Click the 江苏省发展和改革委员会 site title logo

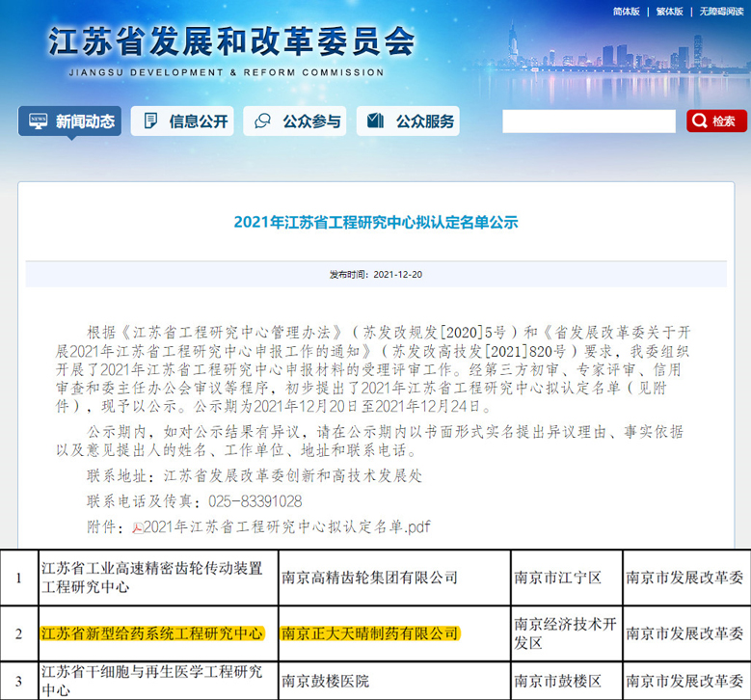click(x=231, y=41)
